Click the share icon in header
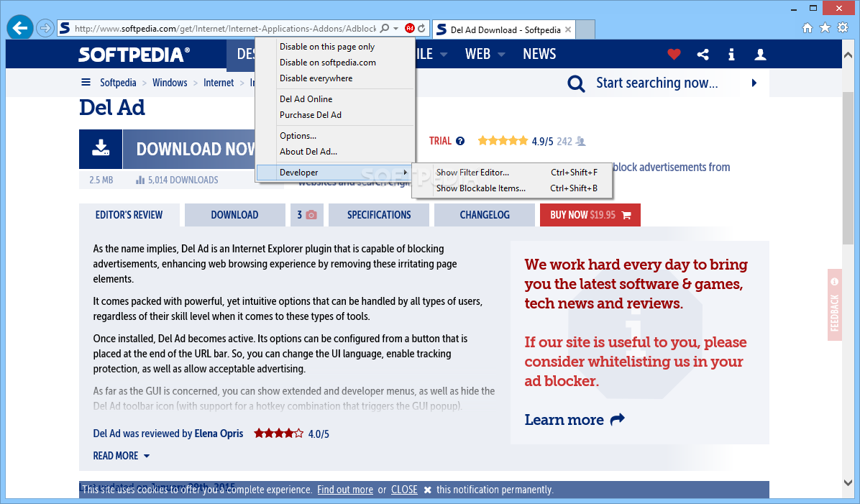The width and height of the screenshot is (860, 504). coord(703,55)
